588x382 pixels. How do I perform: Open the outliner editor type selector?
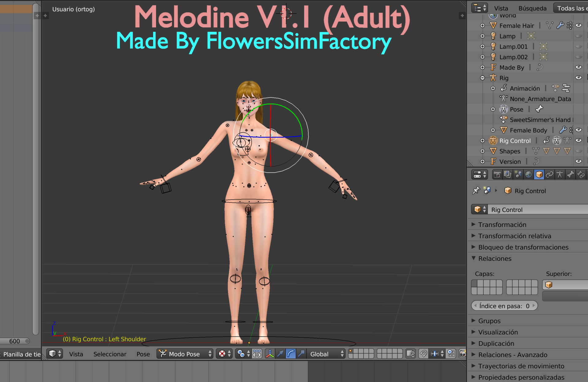480,8
